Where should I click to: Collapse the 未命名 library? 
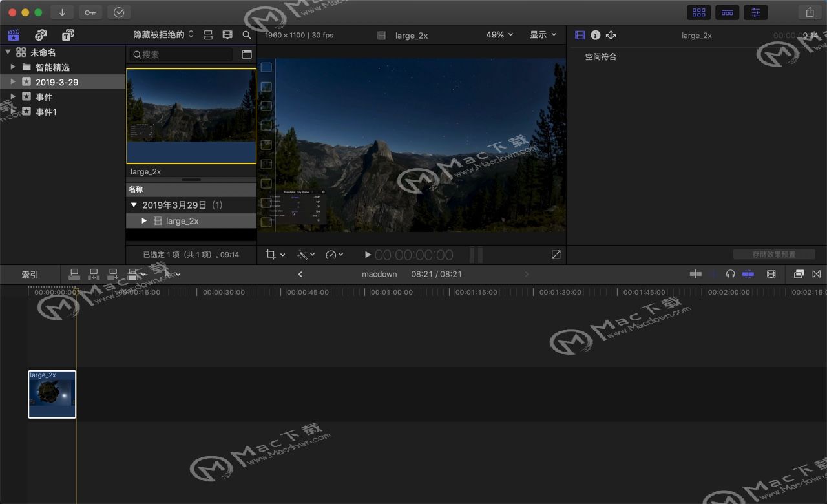click(8, 52)
